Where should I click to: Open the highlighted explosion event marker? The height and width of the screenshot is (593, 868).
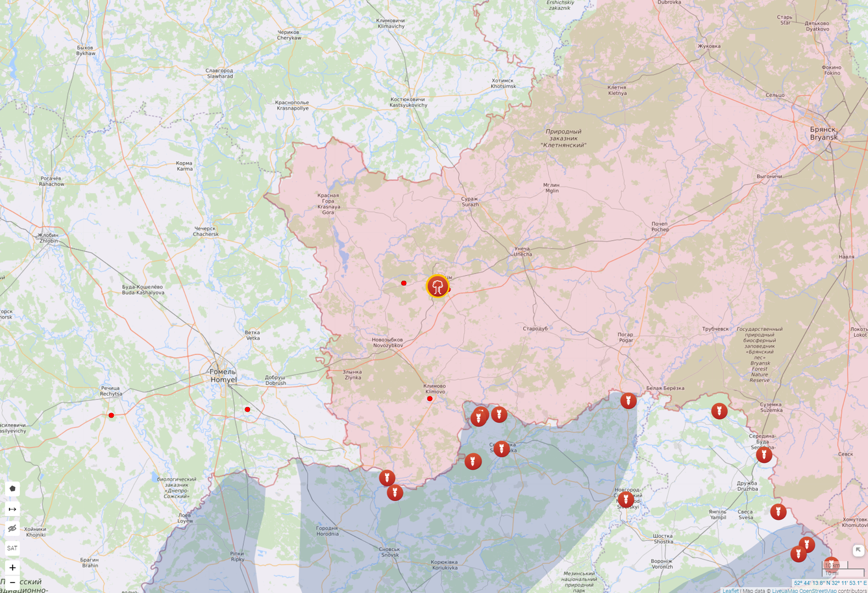437,286
